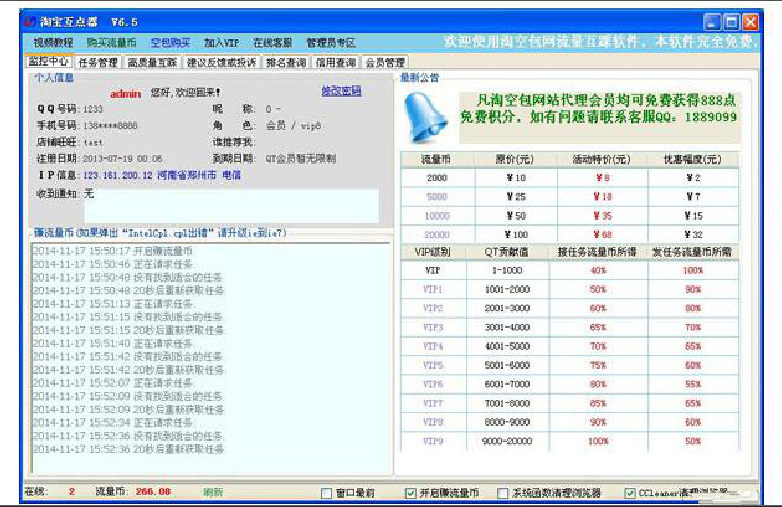Switch to the 监控中心 tab
782x507 pixels.
point(48,61)
